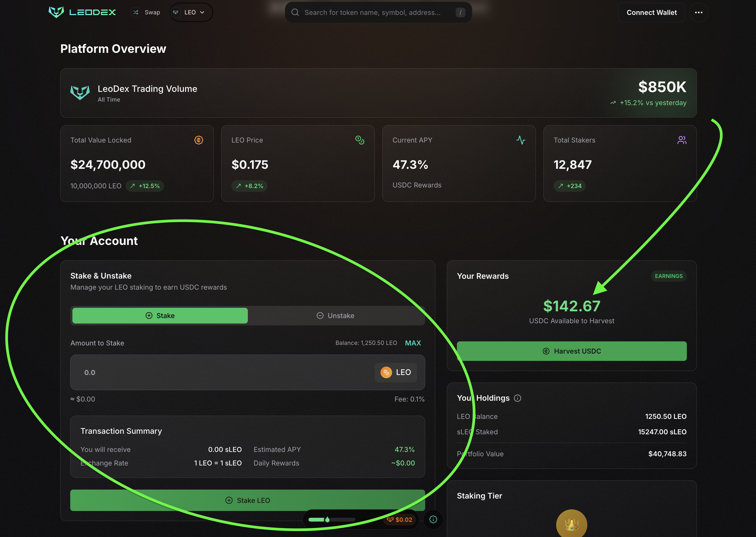Click the LEO token selector chip
The image size is (756, 537).
point(396,372)
